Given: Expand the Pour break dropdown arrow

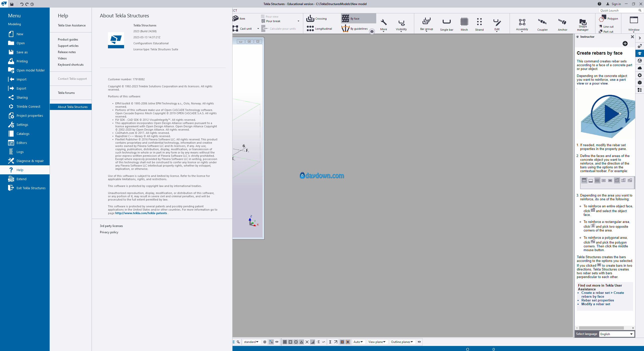Looking at the screenshot, I should 298,21.
